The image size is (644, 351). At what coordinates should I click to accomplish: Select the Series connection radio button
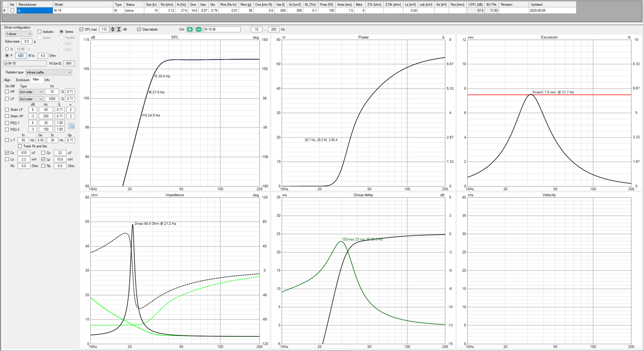tap(62, 31)
